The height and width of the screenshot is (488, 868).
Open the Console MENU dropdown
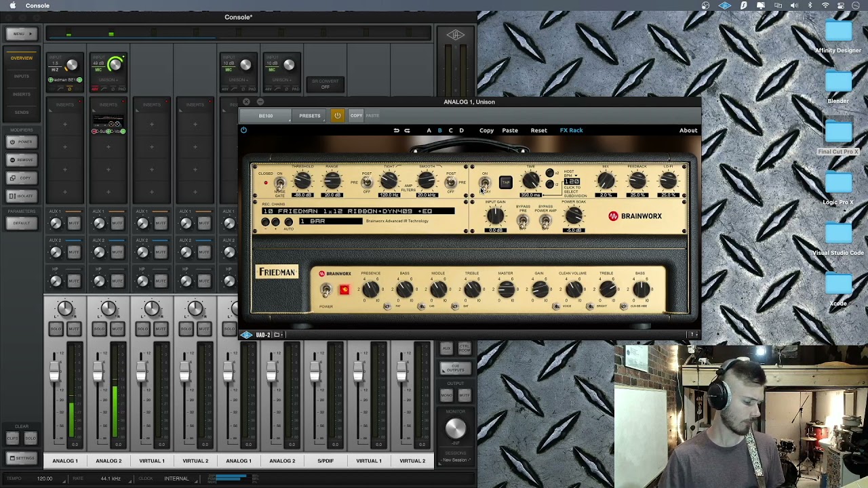point(22,34)
